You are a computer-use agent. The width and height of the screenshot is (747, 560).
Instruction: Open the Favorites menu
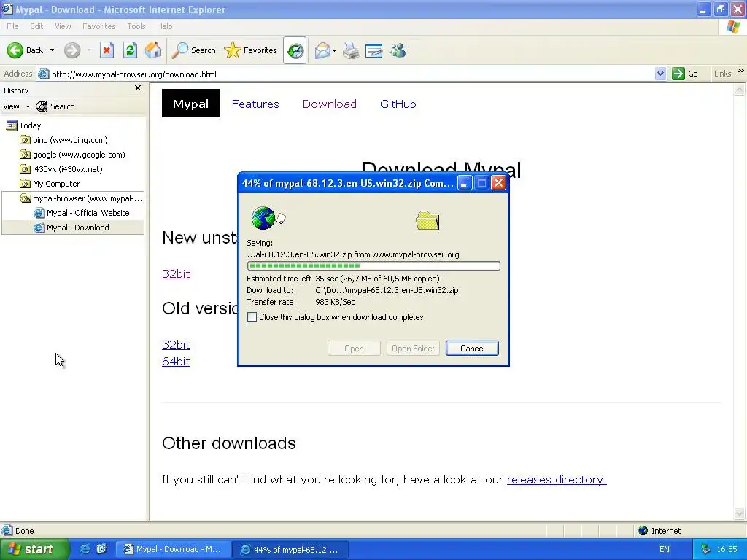coord(98,26)
